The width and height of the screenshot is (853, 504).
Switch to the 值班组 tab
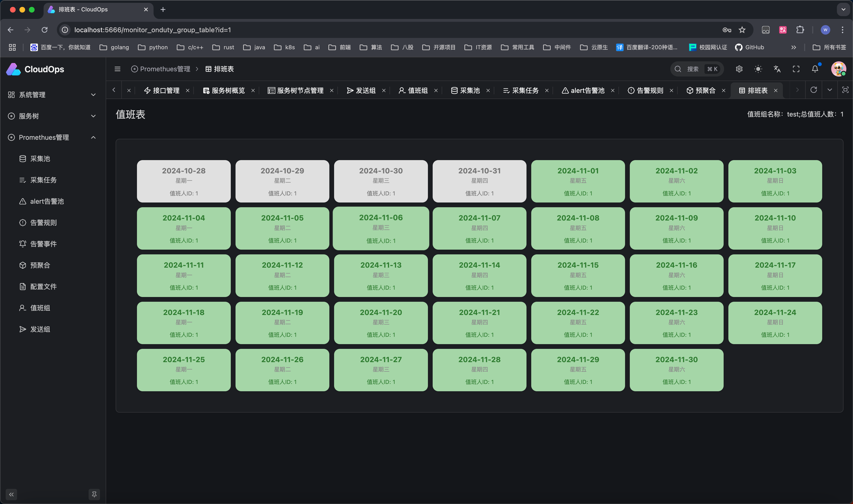413,90
